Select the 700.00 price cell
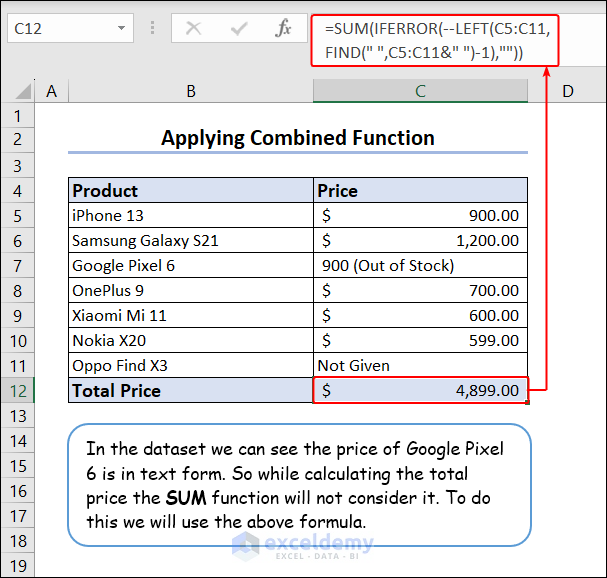This screenshot has height=578, width=607. point(420,291)
